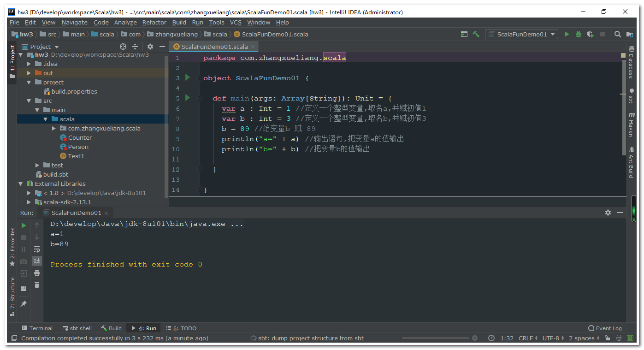644x350 pixels.
Task: Click the green Build hammer icon
Action: pos(476,34)
